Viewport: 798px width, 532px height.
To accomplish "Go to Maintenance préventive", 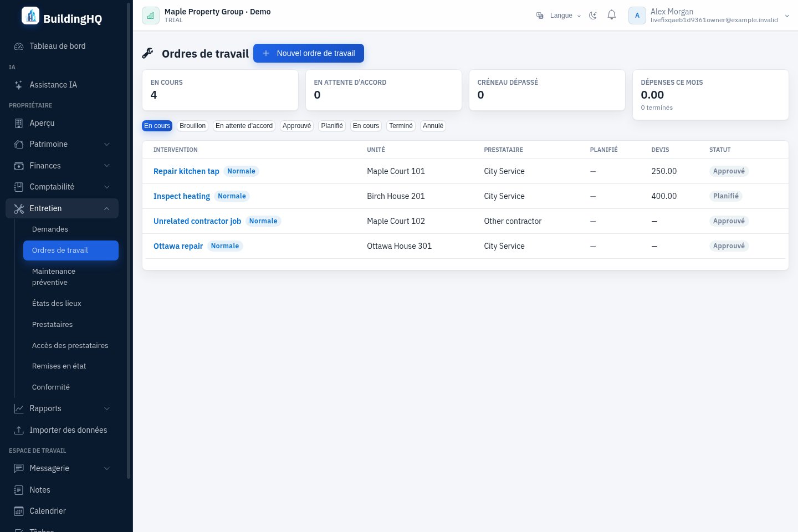I will click(54, 277).
